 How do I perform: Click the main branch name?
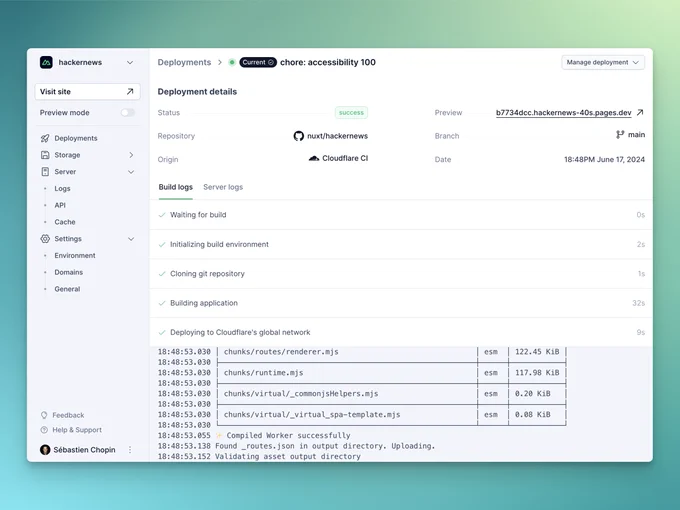636,135
